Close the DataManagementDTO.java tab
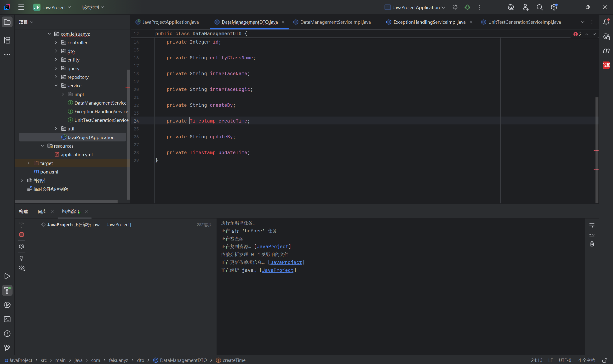Image resolution: width=613 pixels, height=364 pixels. pyautogui.click(x=283, y=22)
